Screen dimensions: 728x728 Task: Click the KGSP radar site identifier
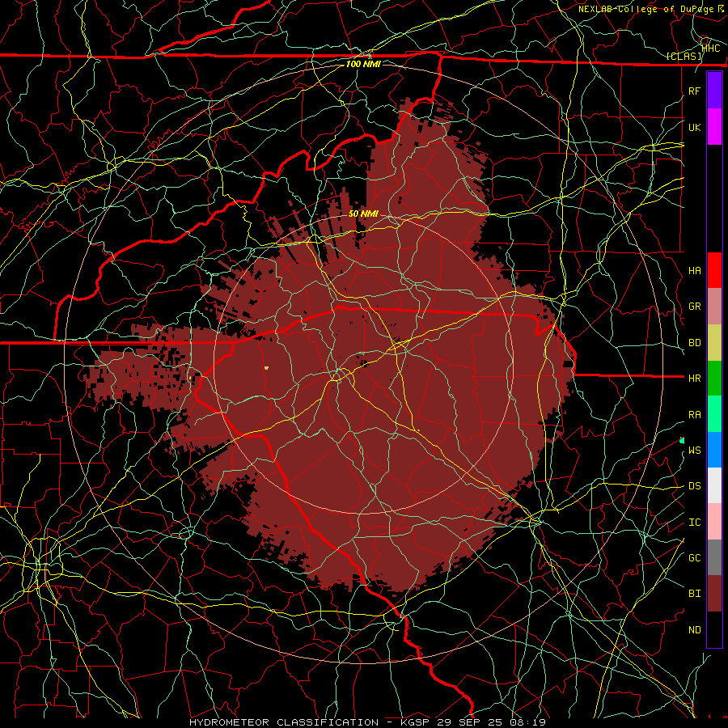414,722
